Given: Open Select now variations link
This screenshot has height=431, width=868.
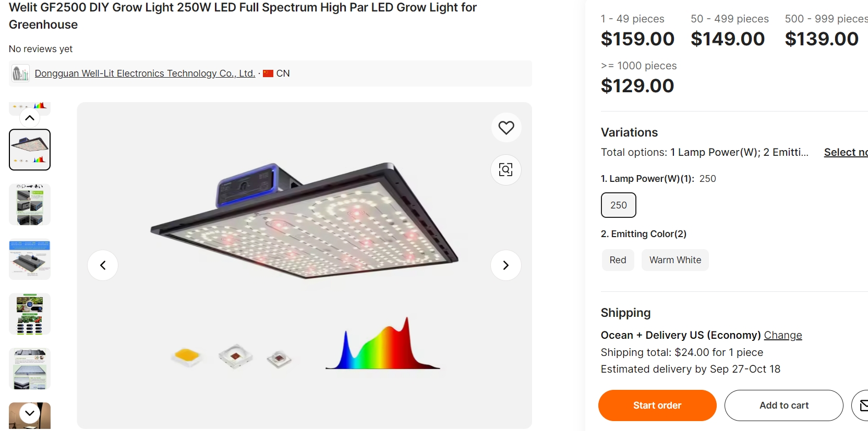Looking at the screenshot, I should (845, 152).
